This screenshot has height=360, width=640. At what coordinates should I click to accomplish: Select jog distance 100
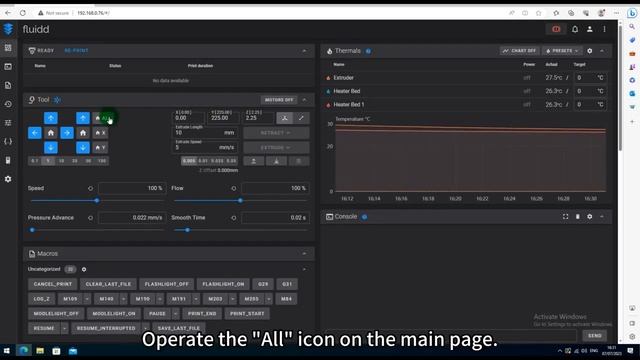[x=102, y=161]
